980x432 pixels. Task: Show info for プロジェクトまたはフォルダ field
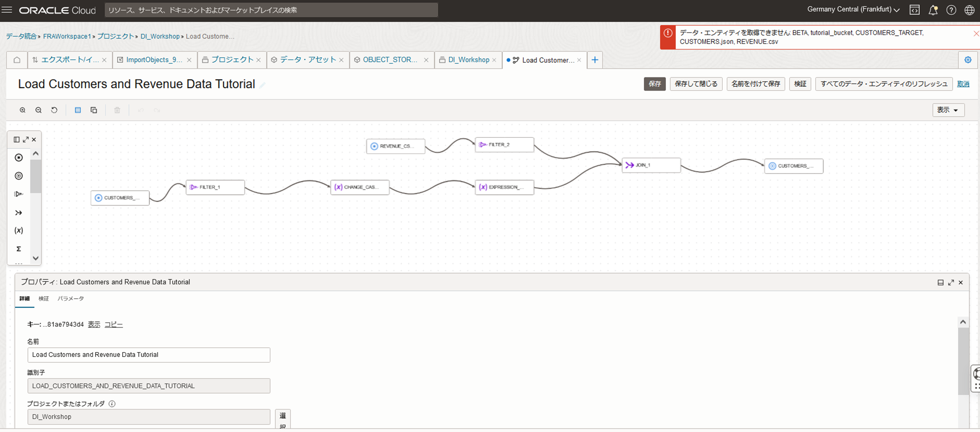(112, 404)
